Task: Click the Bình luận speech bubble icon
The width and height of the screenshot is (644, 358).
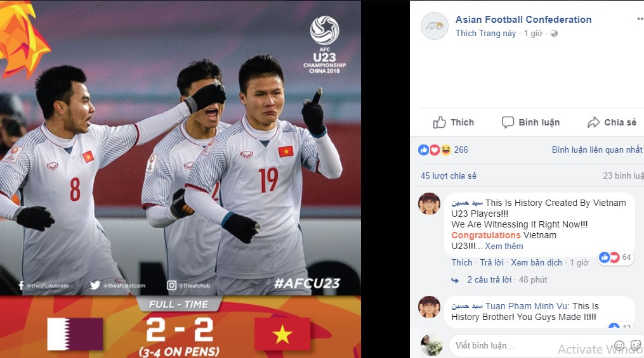Action: (508, 122)
